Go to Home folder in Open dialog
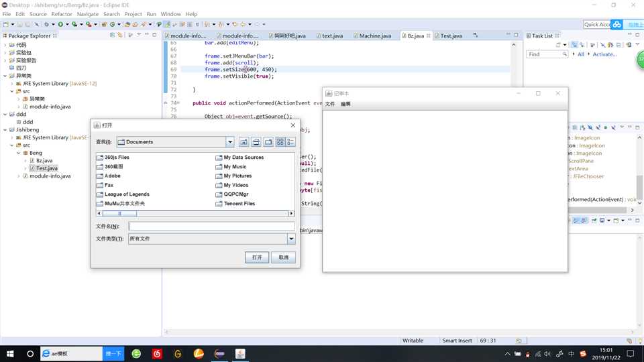 [256, 142]
